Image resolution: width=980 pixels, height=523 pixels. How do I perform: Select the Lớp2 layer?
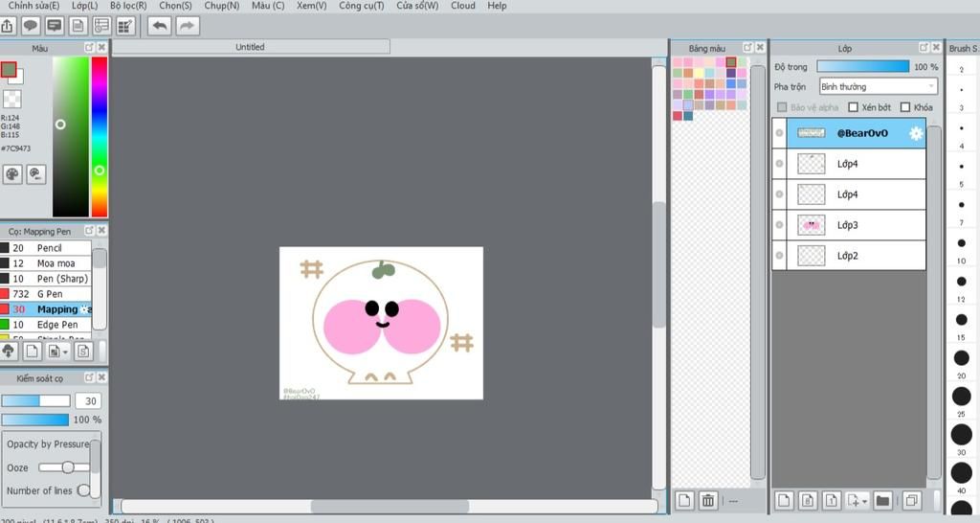pyautogui.click(x=856, y=255)
